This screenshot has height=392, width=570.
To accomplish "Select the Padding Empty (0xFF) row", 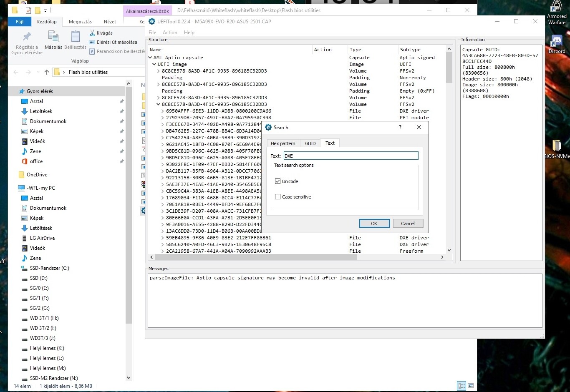I will pyautogui.click(x=297, y=91).
